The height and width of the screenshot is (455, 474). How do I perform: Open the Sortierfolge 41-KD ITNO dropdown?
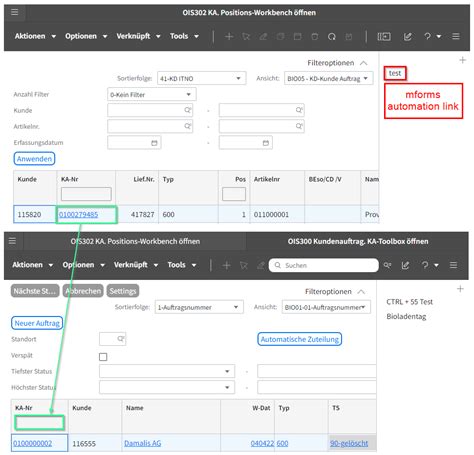click(x=202, y=78)
